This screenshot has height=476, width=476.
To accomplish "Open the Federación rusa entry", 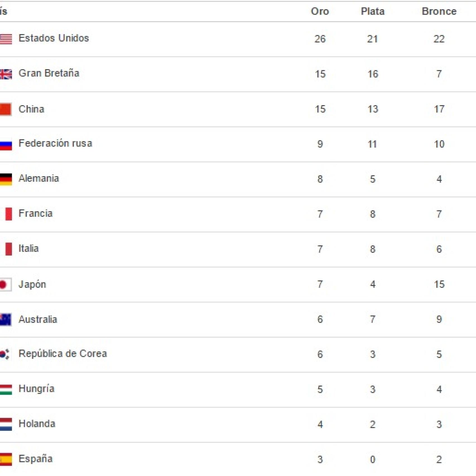I will coord(55,143).
